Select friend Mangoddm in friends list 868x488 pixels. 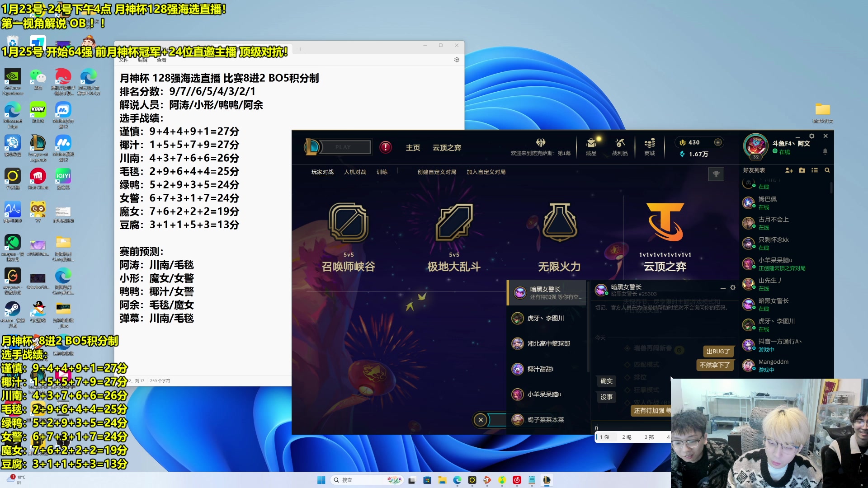coord(785,366)
